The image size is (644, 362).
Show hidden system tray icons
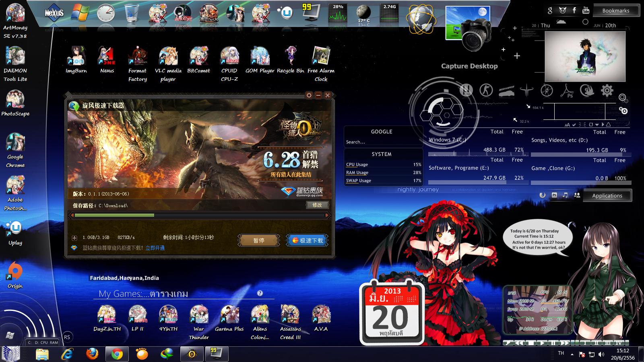[572, 354]
